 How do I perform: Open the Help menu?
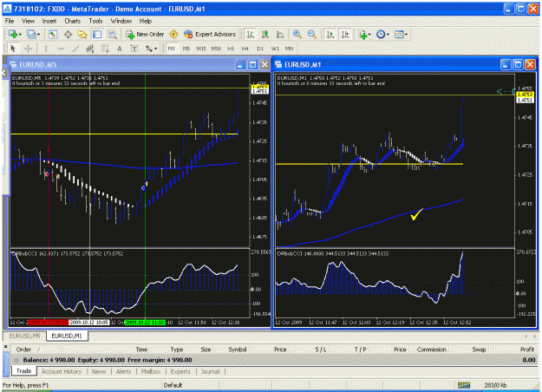(146, 21)
